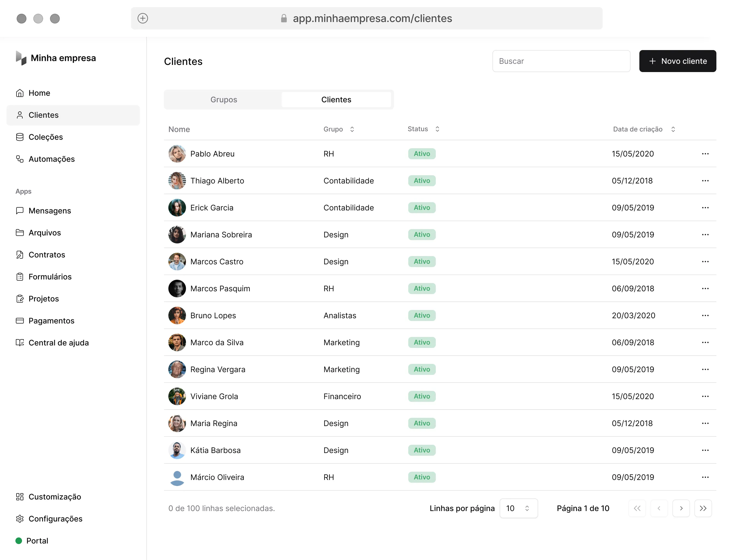Create a new client with Novo cliente button
734x560 pixels.
tap(677, 61)
